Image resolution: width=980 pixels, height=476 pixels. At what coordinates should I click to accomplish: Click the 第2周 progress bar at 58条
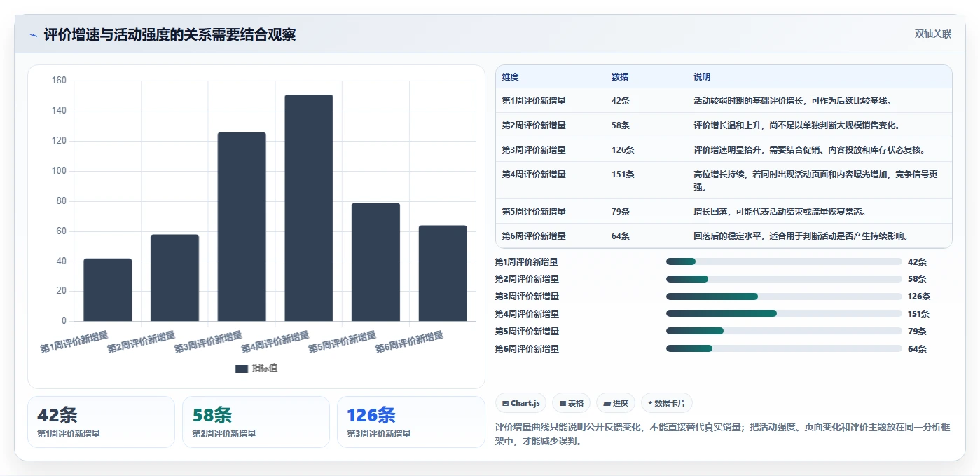coord(784,279)
